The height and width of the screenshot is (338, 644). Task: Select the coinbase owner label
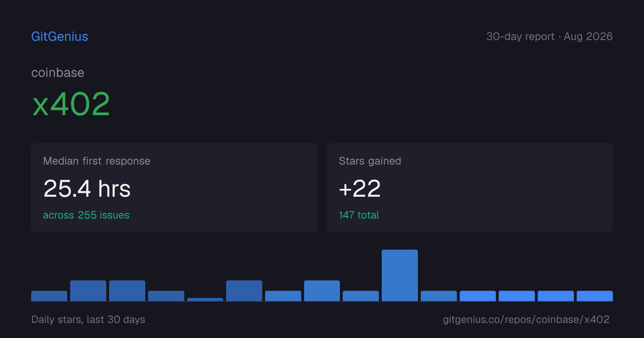58,73
